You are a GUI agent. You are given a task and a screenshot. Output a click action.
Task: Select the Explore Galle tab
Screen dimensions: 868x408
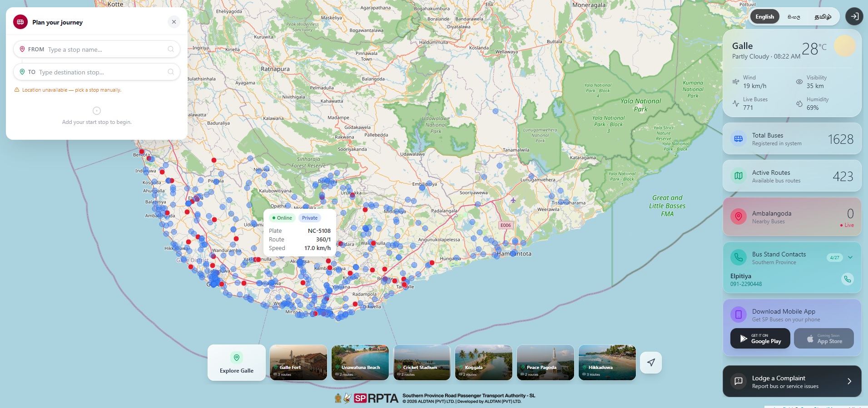tap(237, 363)
